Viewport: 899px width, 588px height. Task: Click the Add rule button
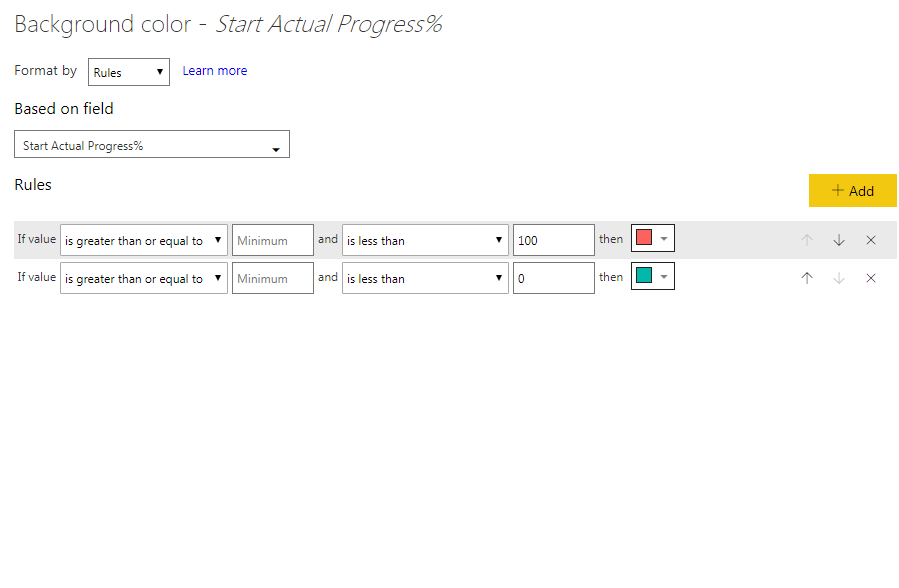(x=853, y=191)
